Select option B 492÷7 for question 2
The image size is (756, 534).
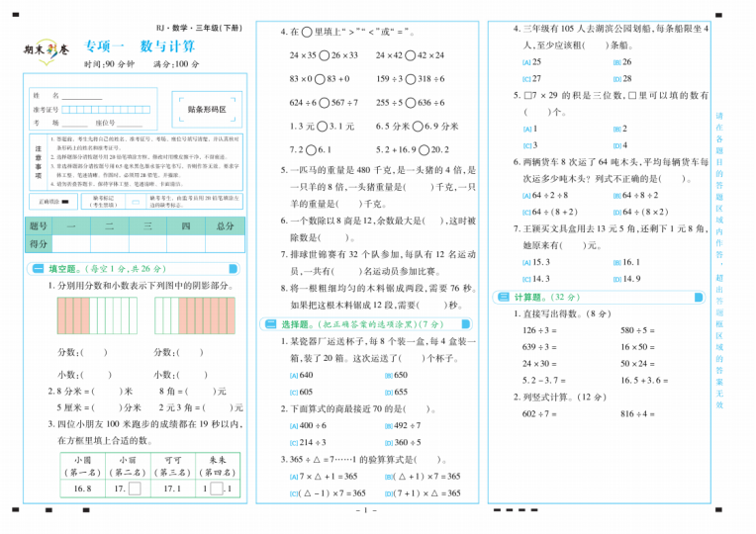[388, 425]
